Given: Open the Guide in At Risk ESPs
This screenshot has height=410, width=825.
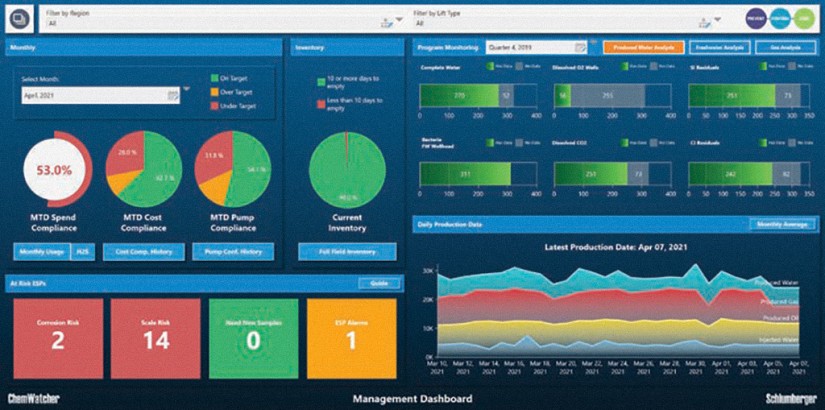Looking at the screenshot, I should 379,283.
